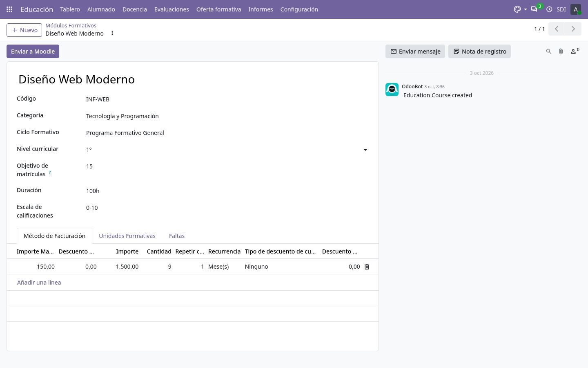Screen dimensions: 588x368
Task: Switch to Unidades Formativas tab
Action: (127, 236)
